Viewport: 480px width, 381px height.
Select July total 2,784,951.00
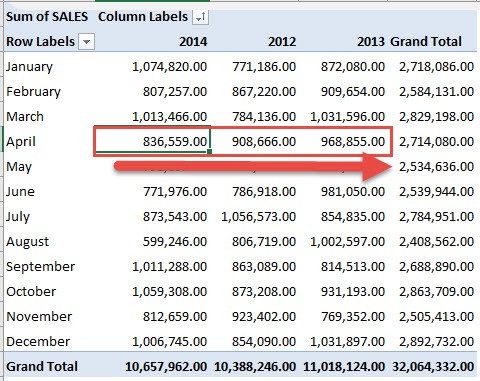pos(437,217)
